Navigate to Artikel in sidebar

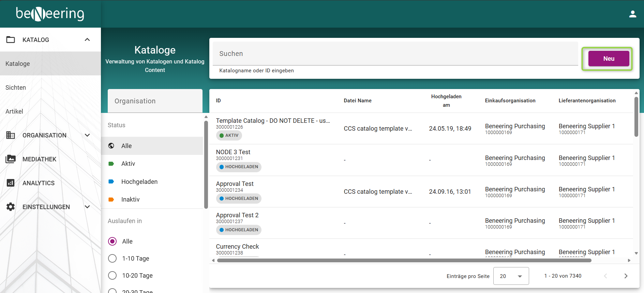(x=14, y=112)
